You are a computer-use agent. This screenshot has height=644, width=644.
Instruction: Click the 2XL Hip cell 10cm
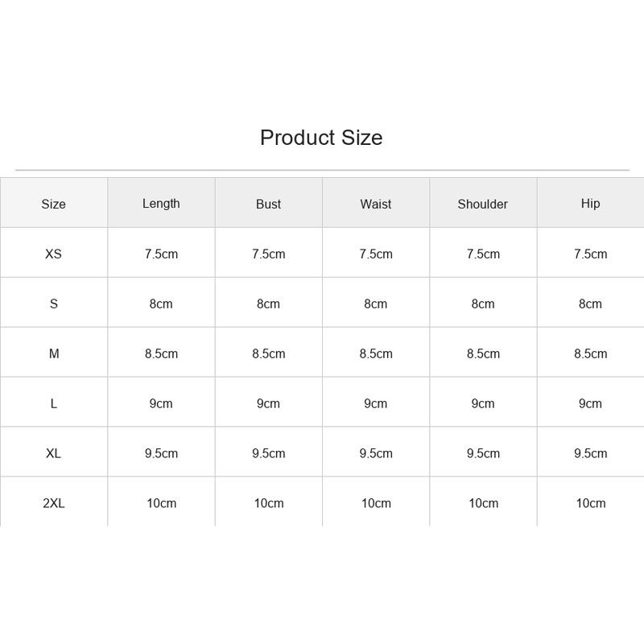591,503
